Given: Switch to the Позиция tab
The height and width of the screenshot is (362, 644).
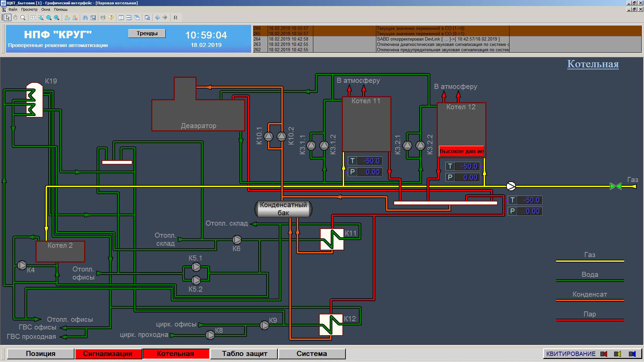Looking at the screenshot, I should (x=41, y=354).
